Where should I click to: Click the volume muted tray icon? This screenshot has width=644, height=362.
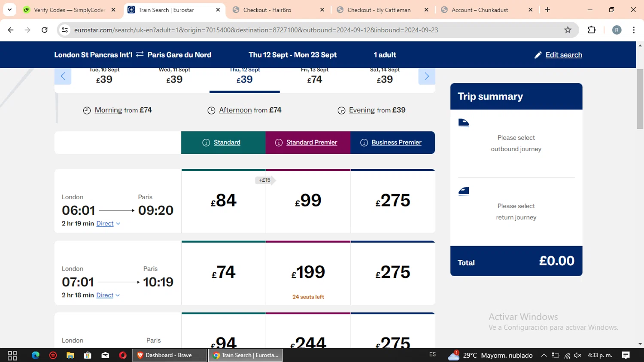pyautogui.click(x=578, y=355)
